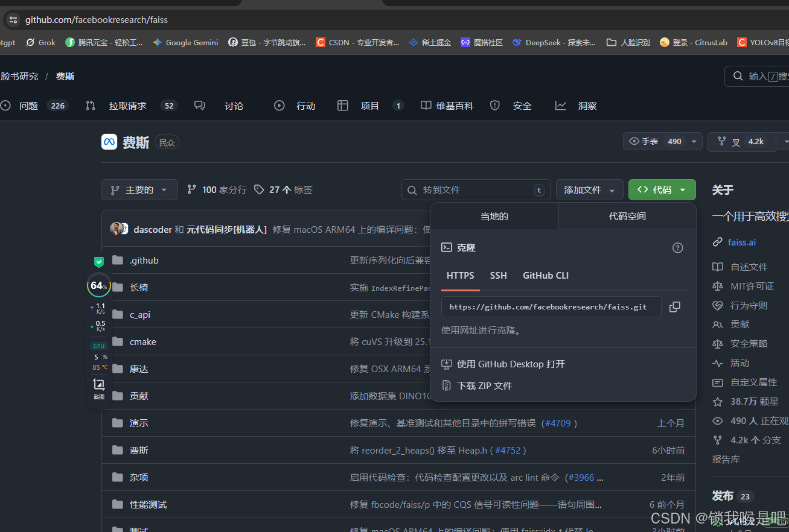Click the screenshot crop icon in floating widget
The width and height of the screenshot is (789, 532).
(99, 384)
